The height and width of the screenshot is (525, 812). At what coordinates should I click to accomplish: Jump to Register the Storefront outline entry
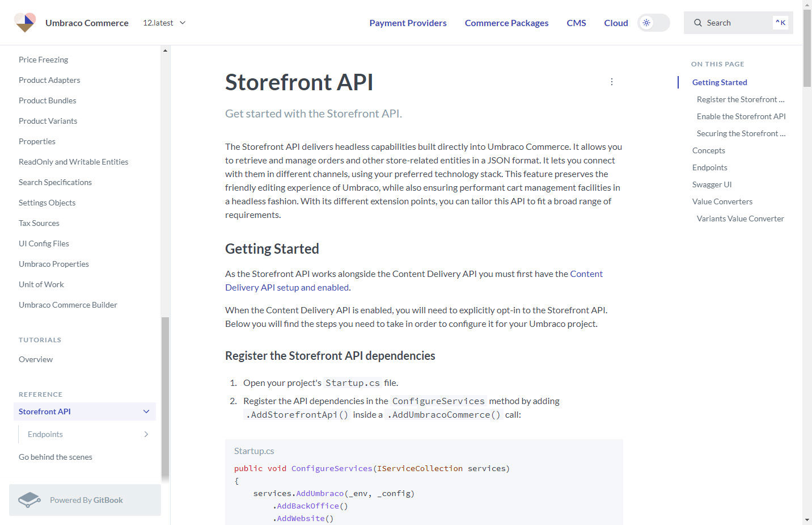(x=741, y=99)
